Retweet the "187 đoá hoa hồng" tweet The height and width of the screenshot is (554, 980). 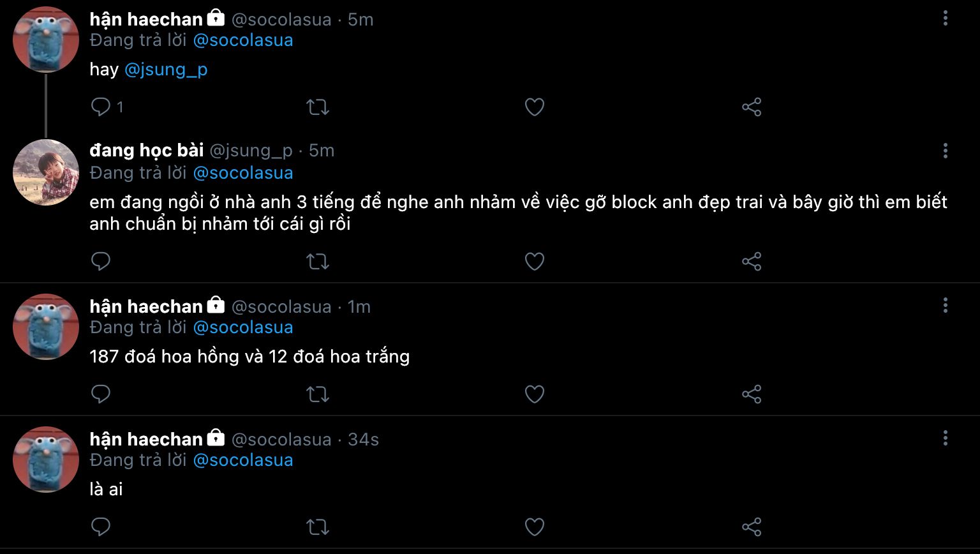click(x=318, y=394)
